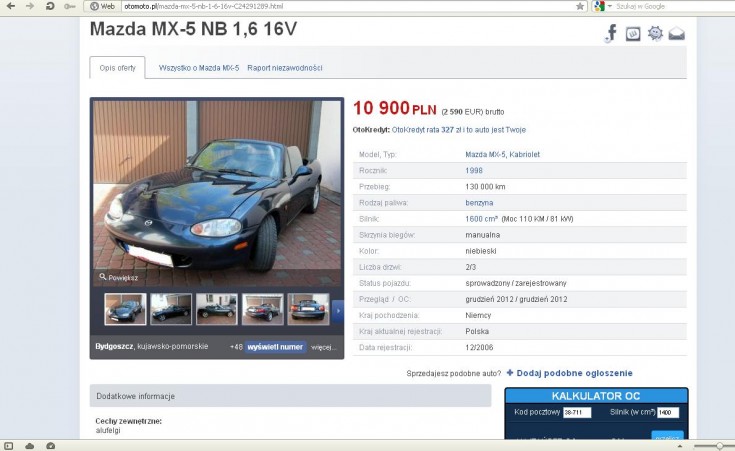Click the 'Niemcy' origin country value
This screenshot has width=735, height=451.
478,316
